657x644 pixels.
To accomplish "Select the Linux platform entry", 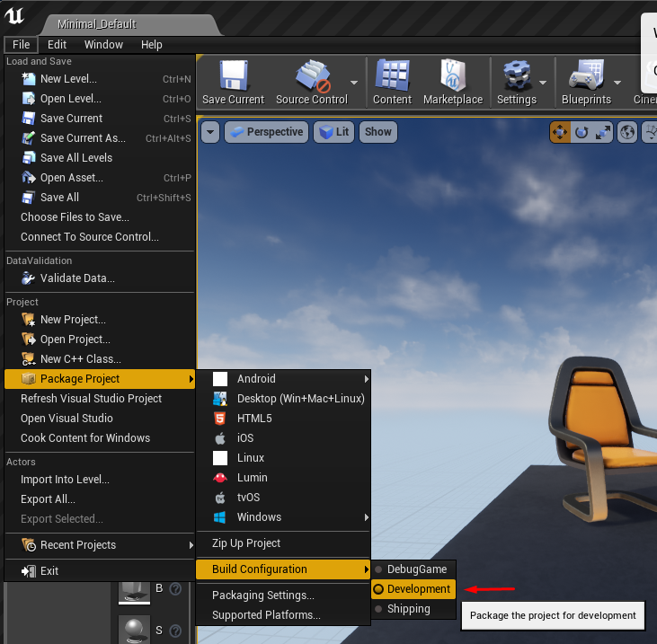I will pyautogui.click(x=284, y=458).
